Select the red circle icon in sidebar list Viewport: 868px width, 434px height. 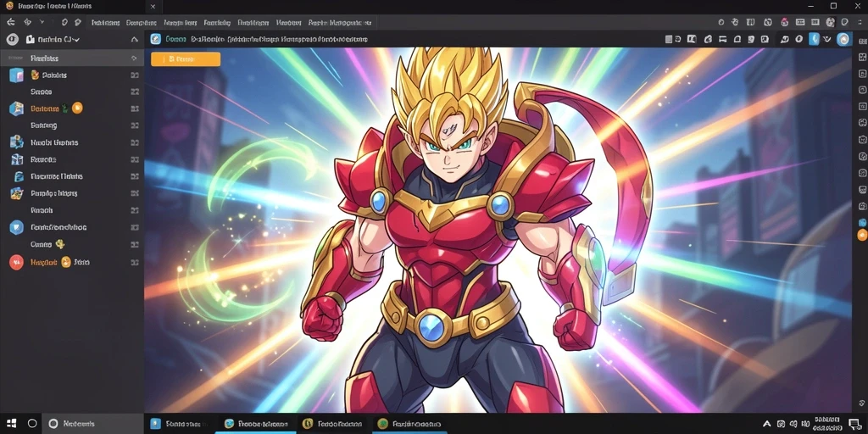17,262
